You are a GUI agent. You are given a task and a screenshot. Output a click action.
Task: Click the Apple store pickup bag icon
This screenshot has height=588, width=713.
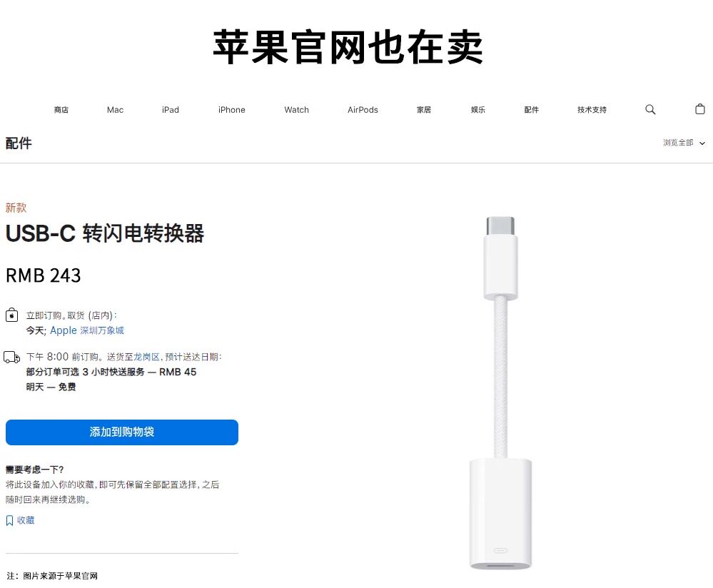[12, 315]
